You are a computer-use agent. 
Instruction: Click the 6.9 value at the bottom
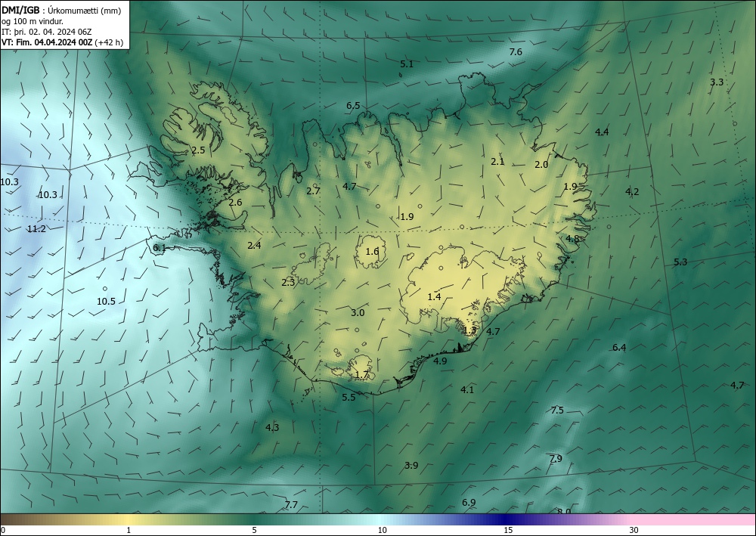click(469, 503)
